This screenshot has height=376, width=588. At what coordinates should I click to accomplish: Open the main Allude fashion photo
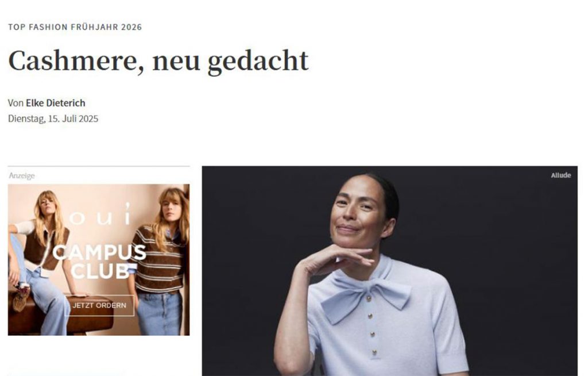[390, 271]
